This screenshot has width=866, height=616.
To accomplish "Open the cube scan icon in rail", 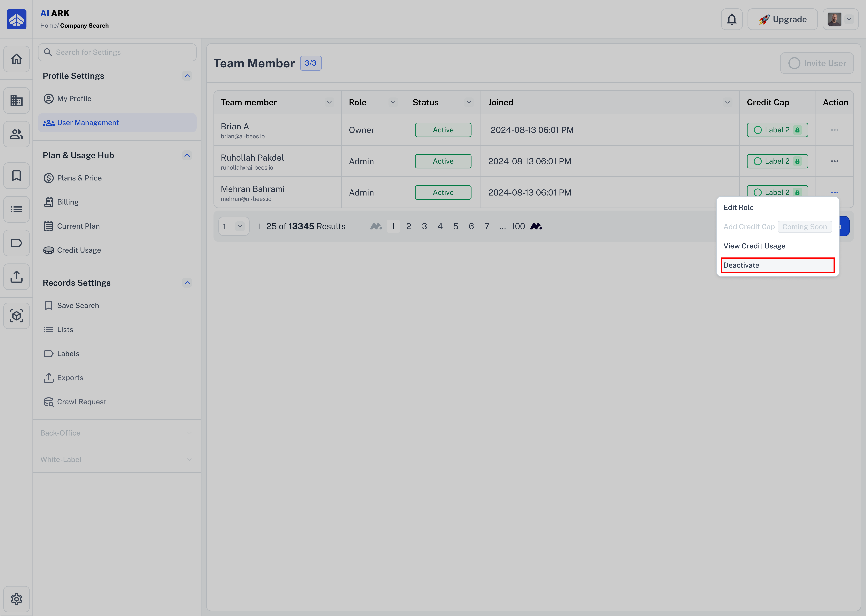I will [x=16, y=316].
